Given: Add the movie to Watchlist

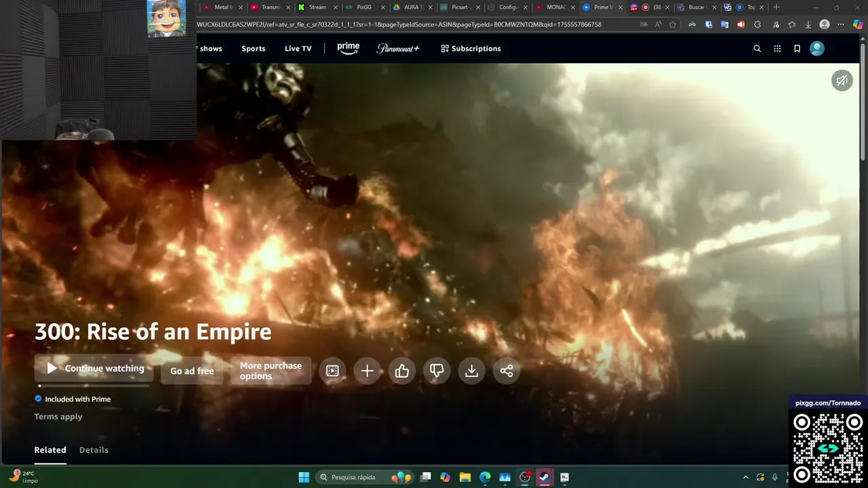Looking at the screenshot, I should coord(367,371).
